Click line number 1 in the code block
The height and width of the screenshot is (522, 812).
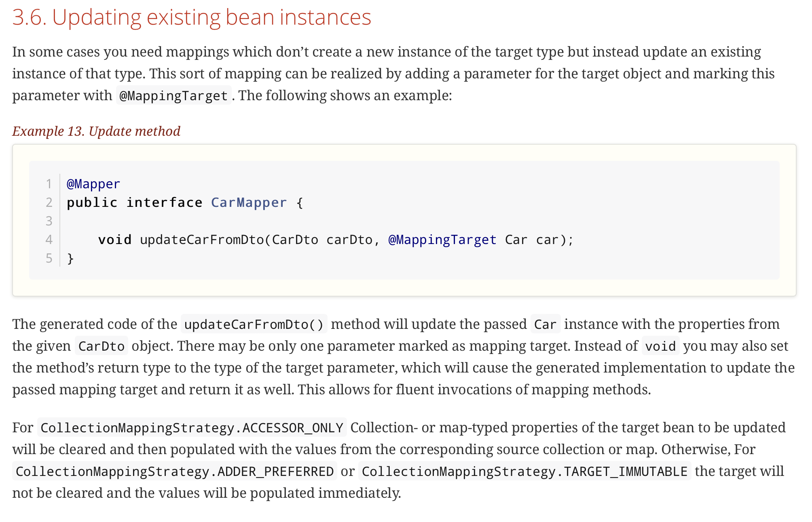[49, 184]
